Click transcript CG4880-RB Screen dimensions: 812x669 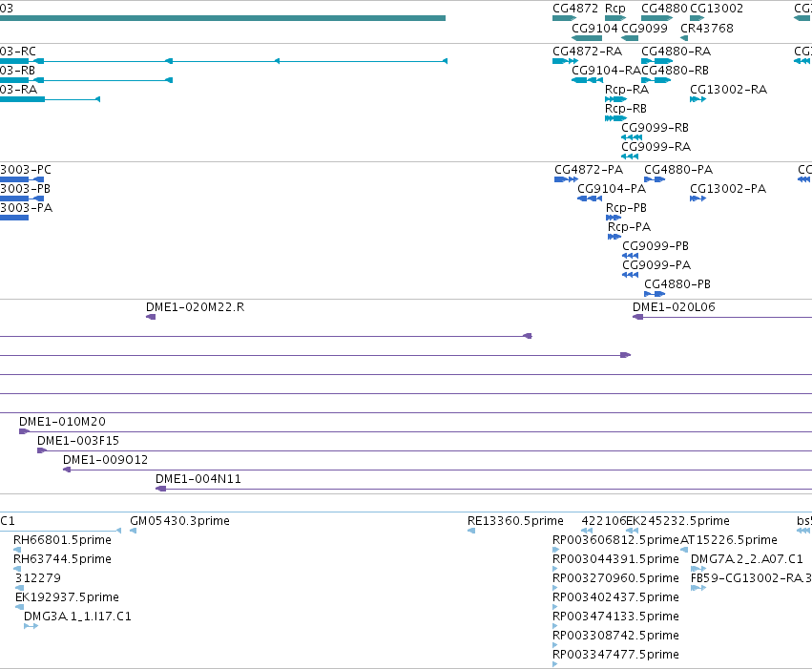pos(656,80)
